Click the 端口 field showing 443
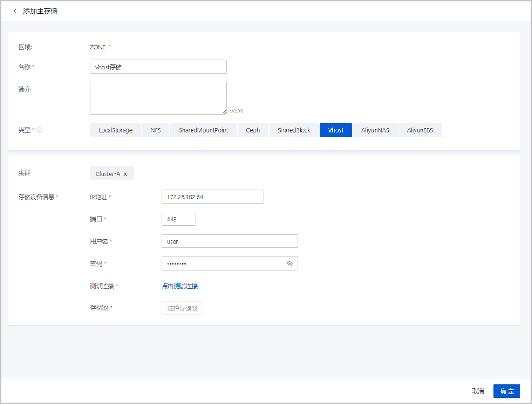Viewport: 532px width, 404px height. pyautogui.click(x=179, y=219)
